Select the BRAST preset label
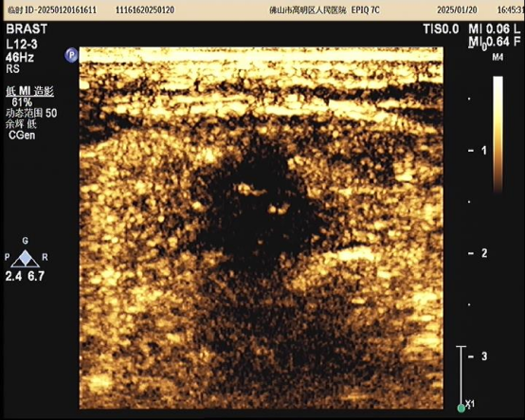525x420 pixels. click(x=27, y=29)
